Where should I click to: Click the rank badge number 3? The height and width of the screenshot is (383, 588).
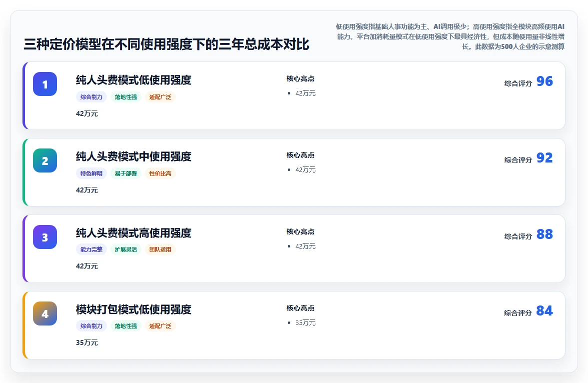point(45,237)
